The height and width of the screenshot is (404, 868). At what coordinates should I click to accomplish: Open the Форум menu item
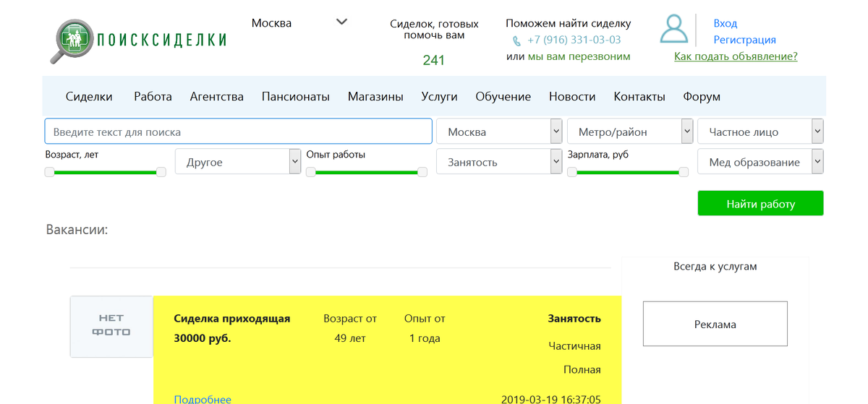click(x=702, y=96)
